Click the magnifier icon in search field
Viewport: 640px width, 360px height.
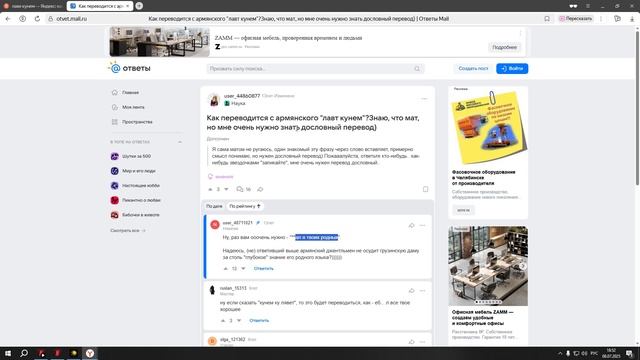(x=417, y=69)
